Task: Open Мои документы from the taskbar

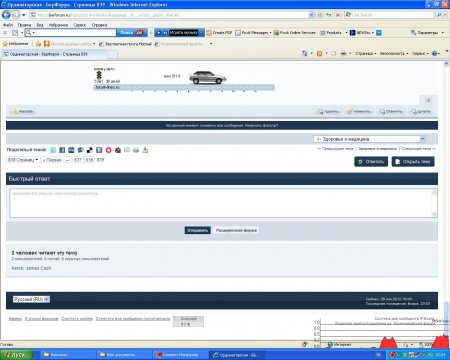Action: tap(124, 355)
